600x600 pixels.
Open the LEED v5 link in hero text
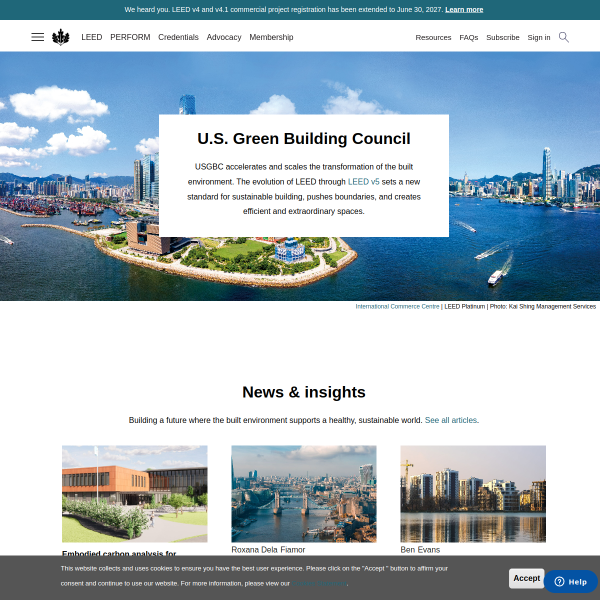tap(364, 182)
